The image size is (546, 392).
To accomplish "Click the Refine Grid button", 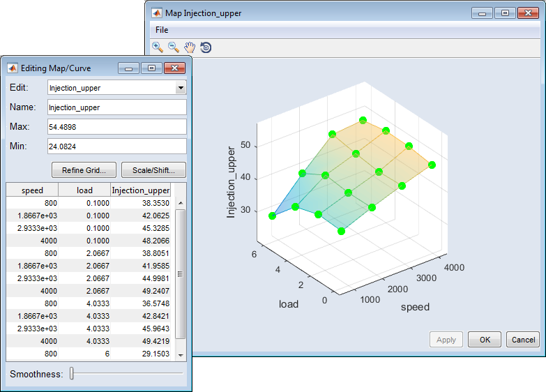I will [84, 170].
